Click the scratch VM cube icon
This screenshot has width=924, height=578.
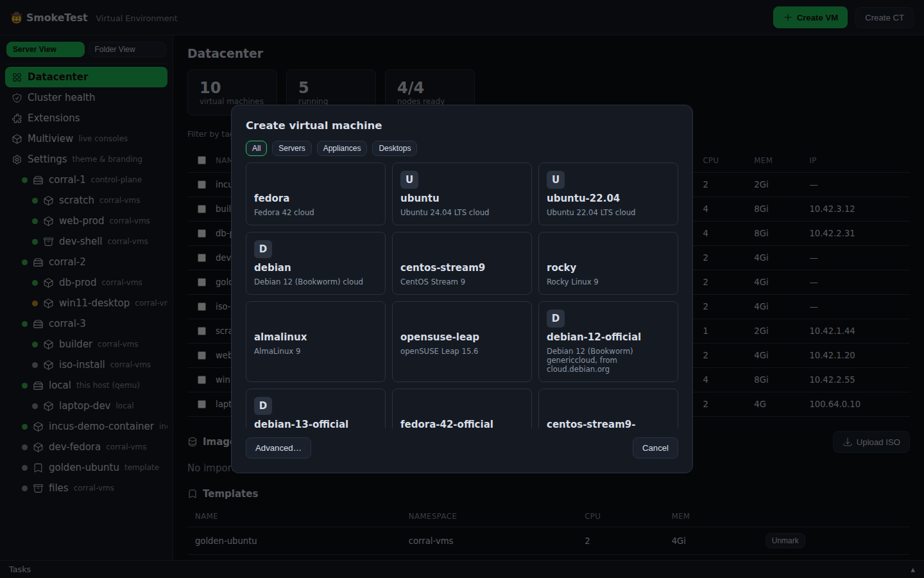point(49,200)
